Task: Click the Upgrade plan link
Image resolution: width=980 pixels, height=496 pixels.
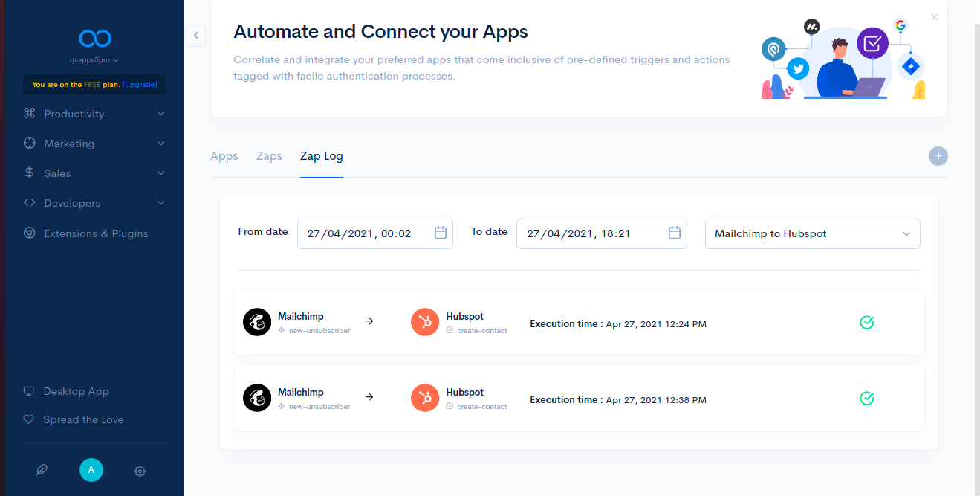Action: (x=140, y=85)
